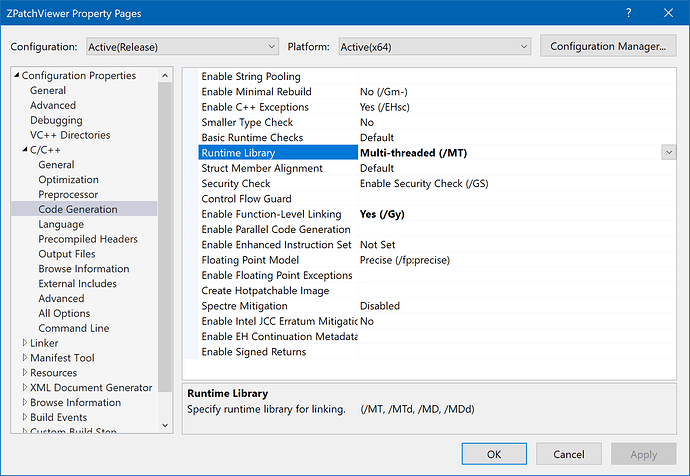Select the Enable Intel JCC Erratum property
Screen dimensions: 690x476
pyautogui.click(x=279, y=321)
